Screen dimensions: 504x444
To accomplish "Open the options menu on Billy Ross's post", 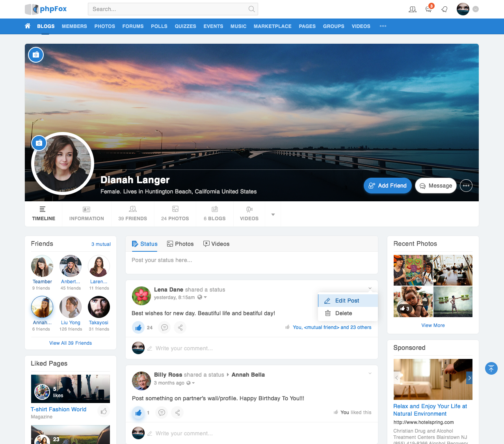I will point(370,373).
